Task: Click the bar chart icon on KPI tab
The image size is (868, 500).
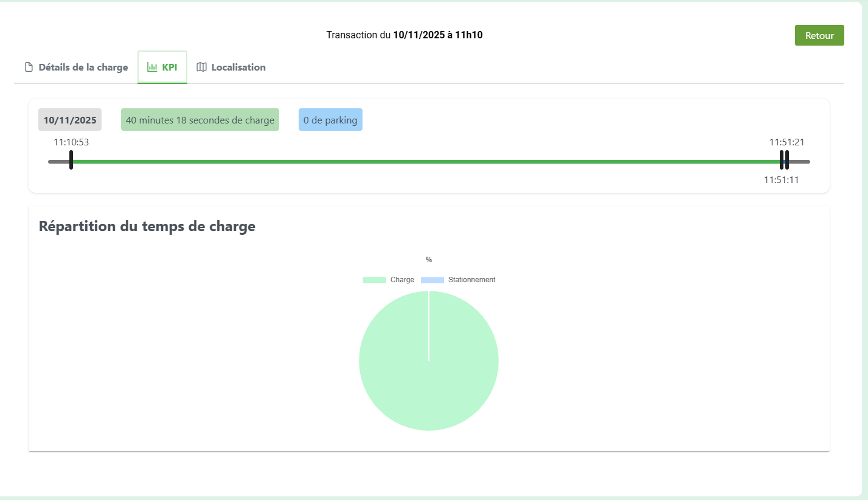Action: [152, 68]
